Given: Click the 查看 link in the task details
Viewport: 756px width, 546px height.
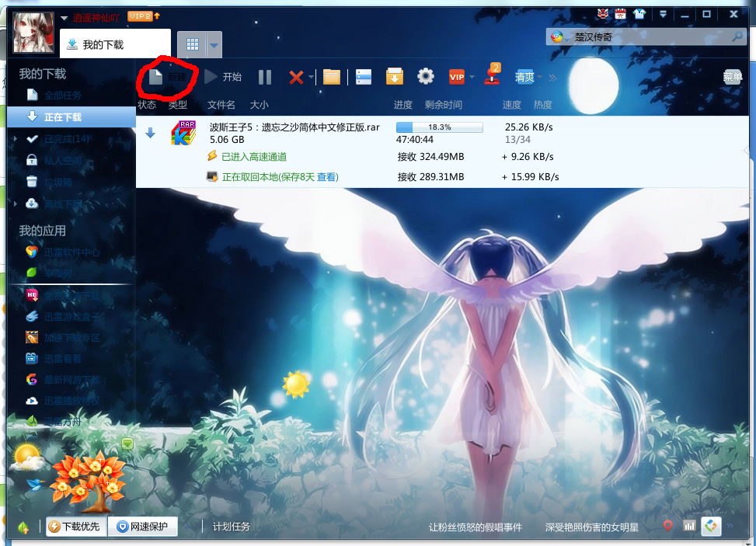Looking at the screenshot, I should (327, 177).
